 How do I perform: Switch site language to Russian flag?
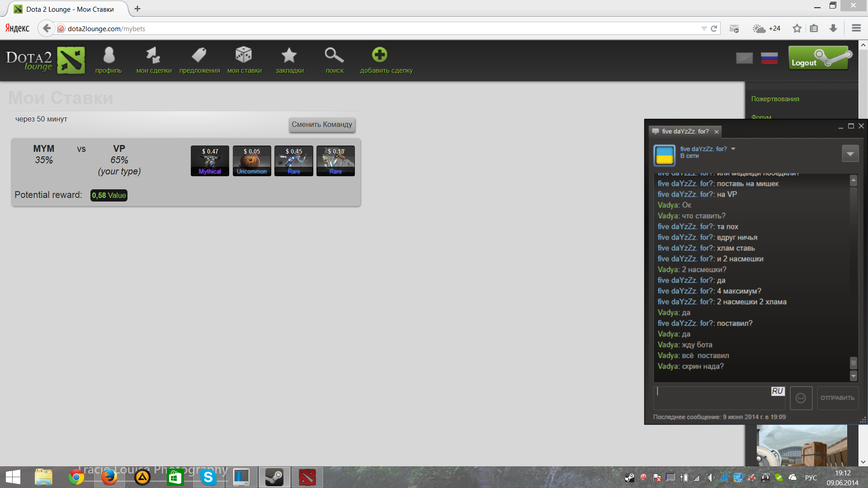pos(769,58)
